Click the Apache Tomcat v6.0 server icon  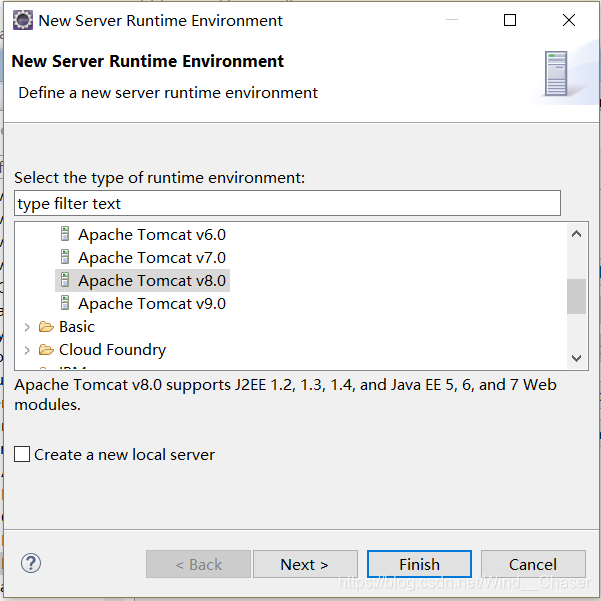65,234
